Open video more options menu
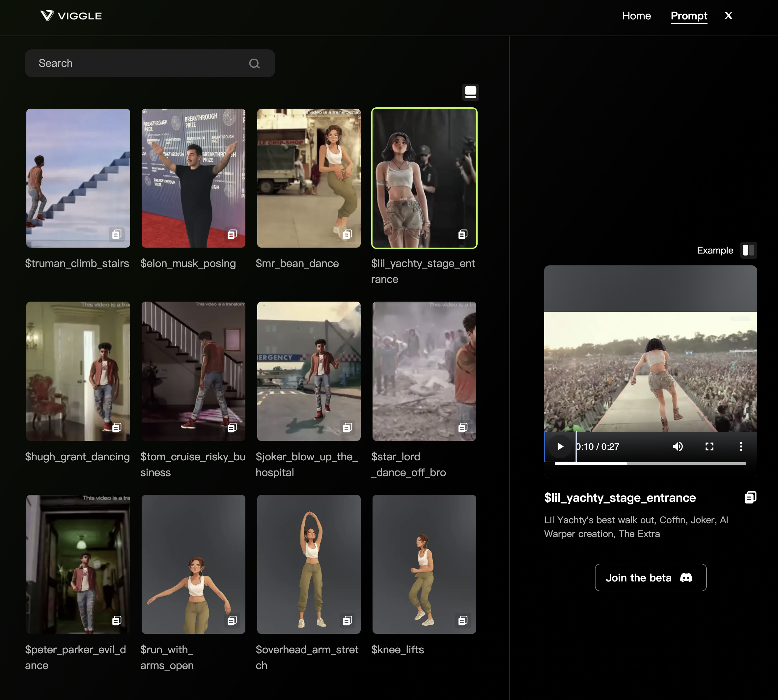This screenshot has height=700, width=778. 741,446
